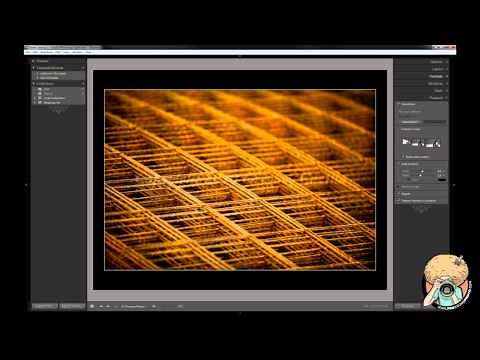The height and width of the screenshot is (360, 480).
Task: Open the Edit menu
Action: pyautogui.click(x=35, y=52)
